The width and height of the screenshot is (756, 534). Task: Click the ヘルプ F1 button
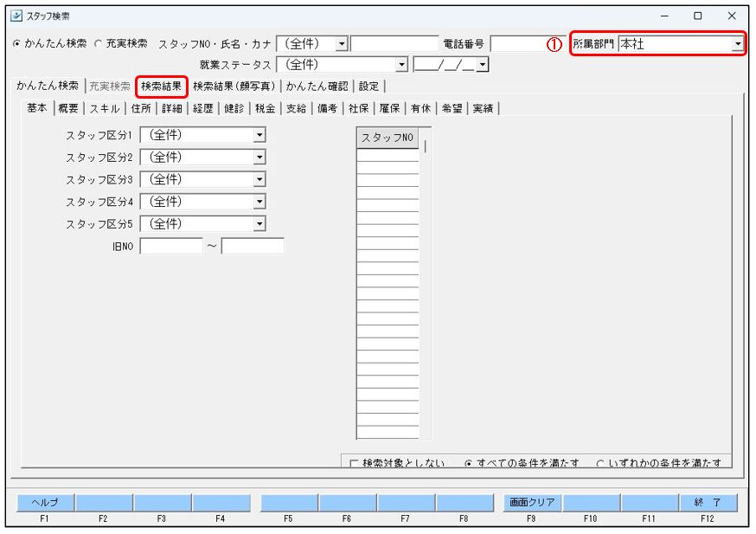[45, 503]
